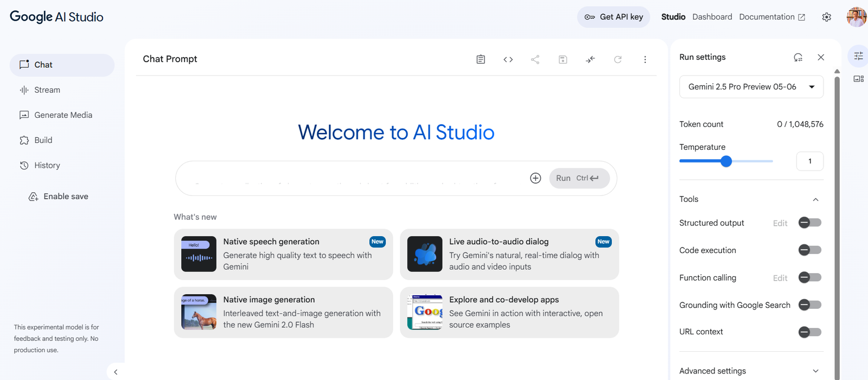Click the refresh icon in Chat Prompt toolbar

[617, 59]
